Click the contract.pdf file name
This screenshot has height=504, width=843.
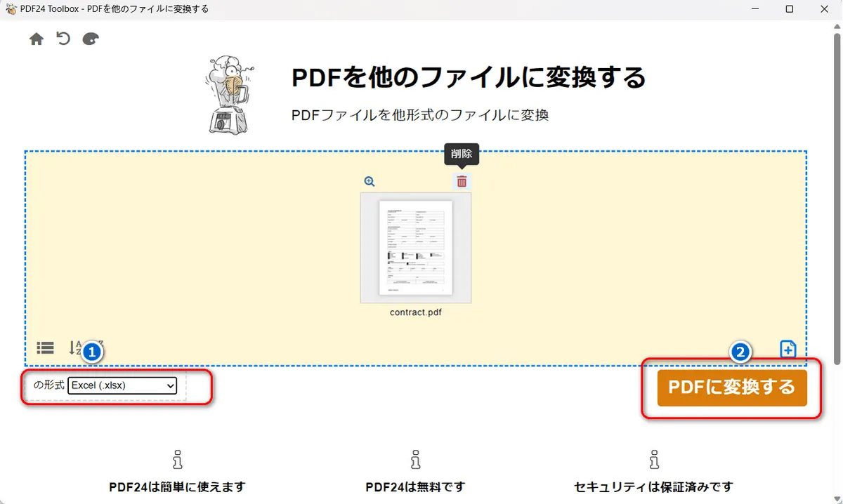click(x=416, y=312)
